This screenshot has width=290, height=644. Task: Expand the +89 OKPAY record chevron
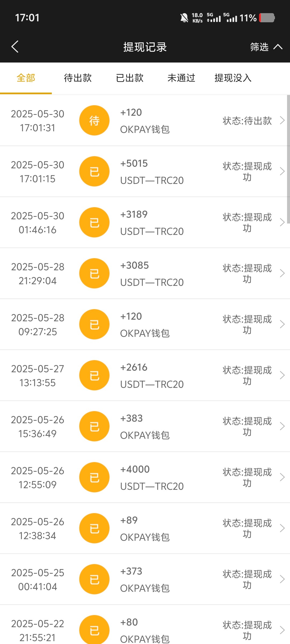click(282, 528)
